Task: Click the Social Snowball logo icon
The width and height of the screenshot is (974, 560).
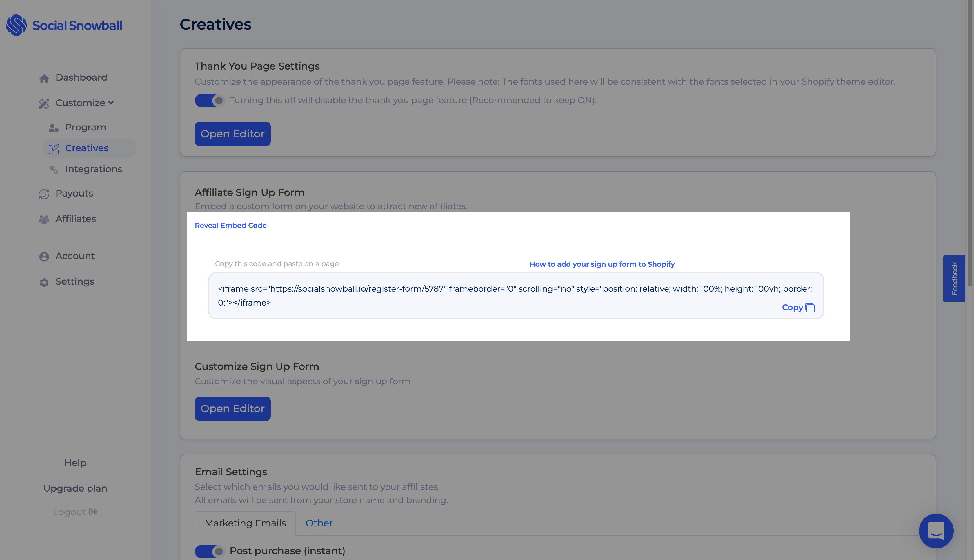Action: click(x=16, y=26)
